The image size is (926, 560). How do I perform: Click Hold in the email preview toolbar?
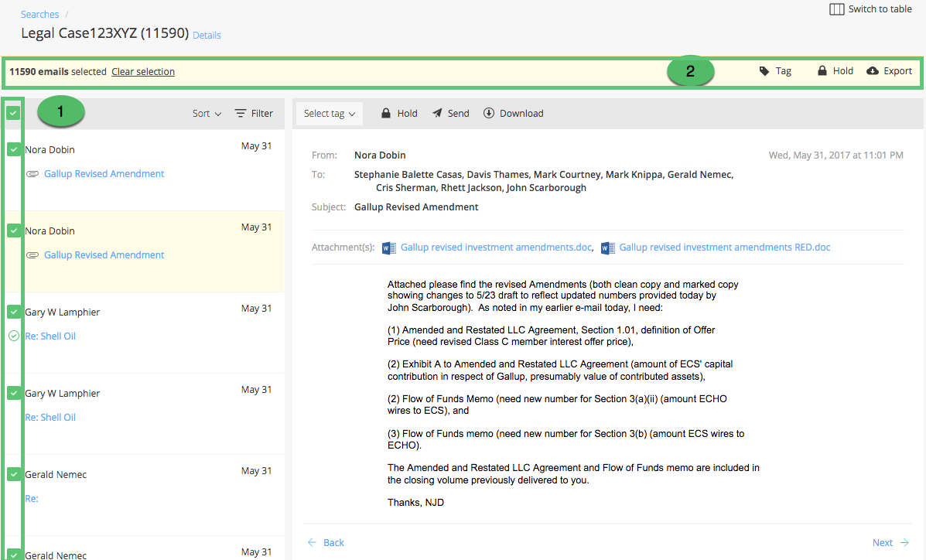[x=399, y=114]
